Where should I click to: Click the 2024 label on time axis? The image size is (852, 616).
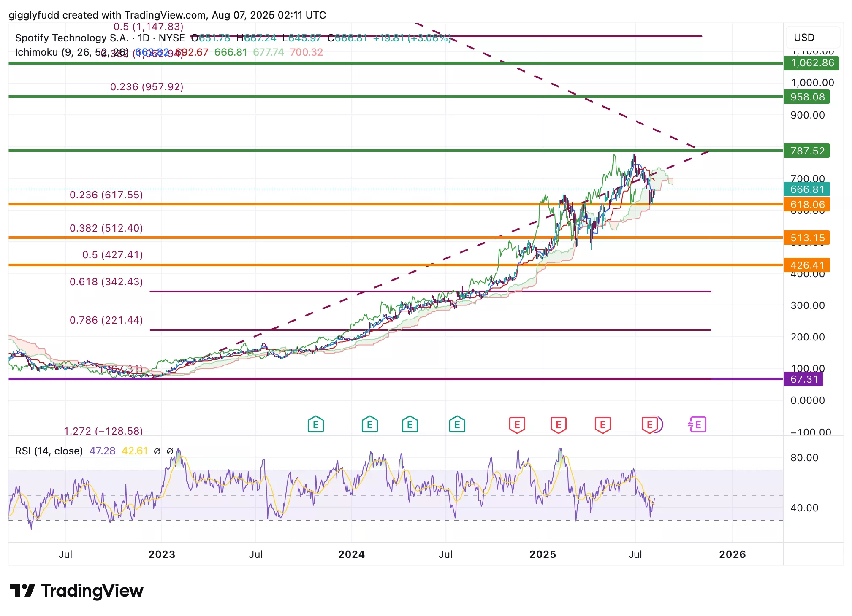[351, 554]
